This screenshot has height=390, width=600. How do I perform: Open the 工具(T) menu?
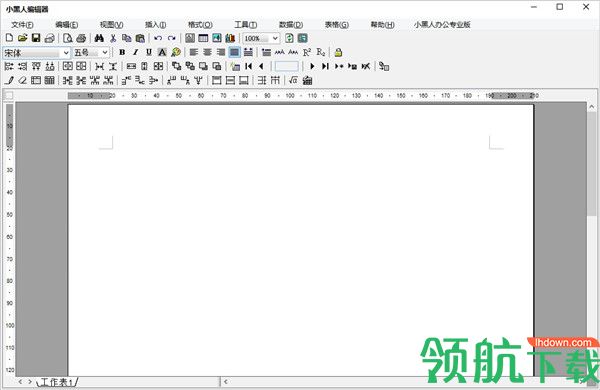pyautogui.click(x=246, y=25)
